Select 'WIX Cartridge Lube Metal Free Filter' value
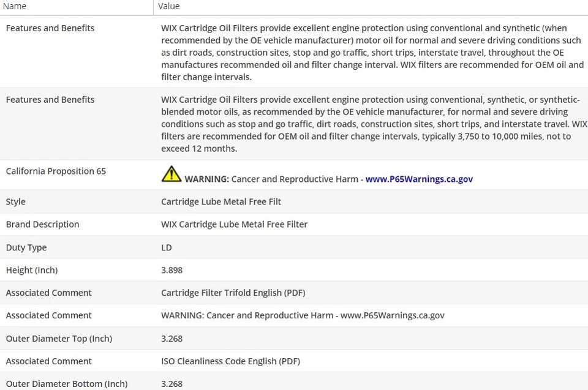This screenshot has width=588, height=390. click(x=234, y=225)
